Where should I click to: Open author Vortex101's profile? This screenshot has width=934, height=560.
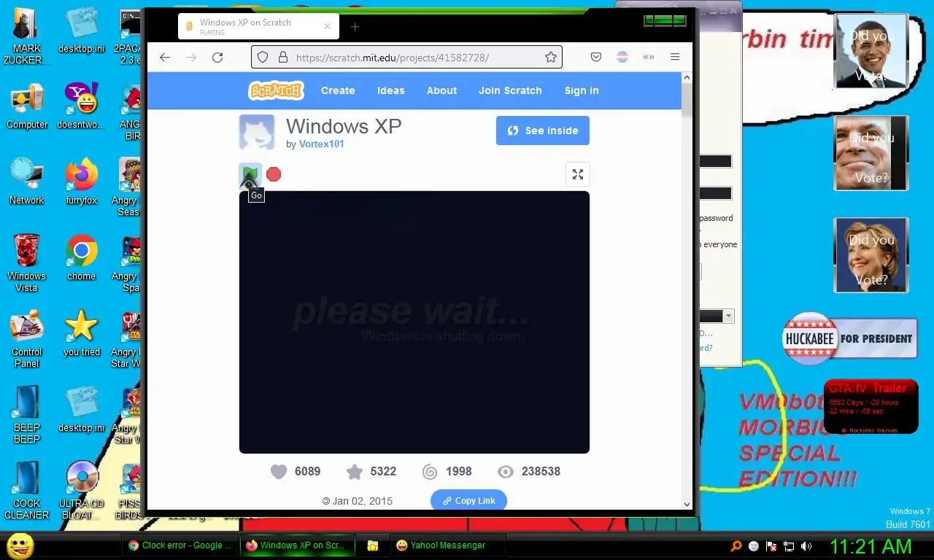(x=321, y=144)
